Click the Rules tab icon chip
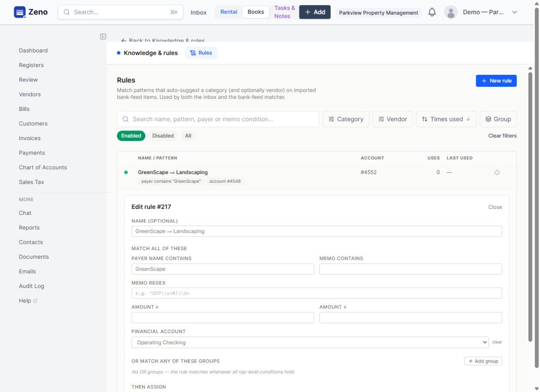 (201, 53)
